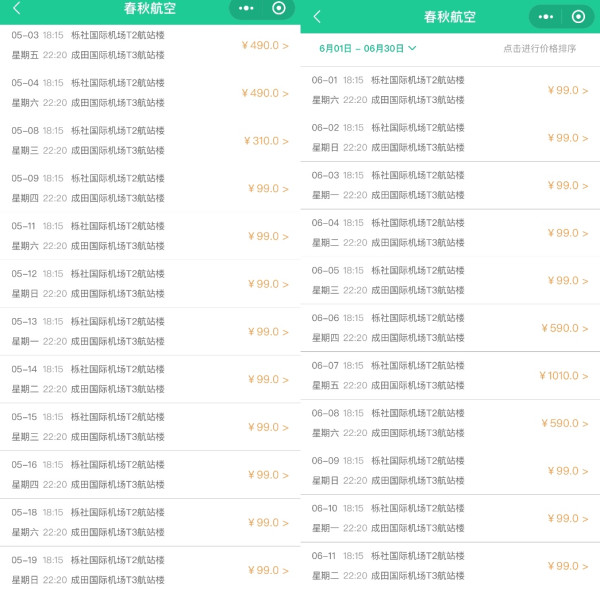Choose the 06-10 flight priced ¥99.0
600x589 pixels.
tap(450, 518)
